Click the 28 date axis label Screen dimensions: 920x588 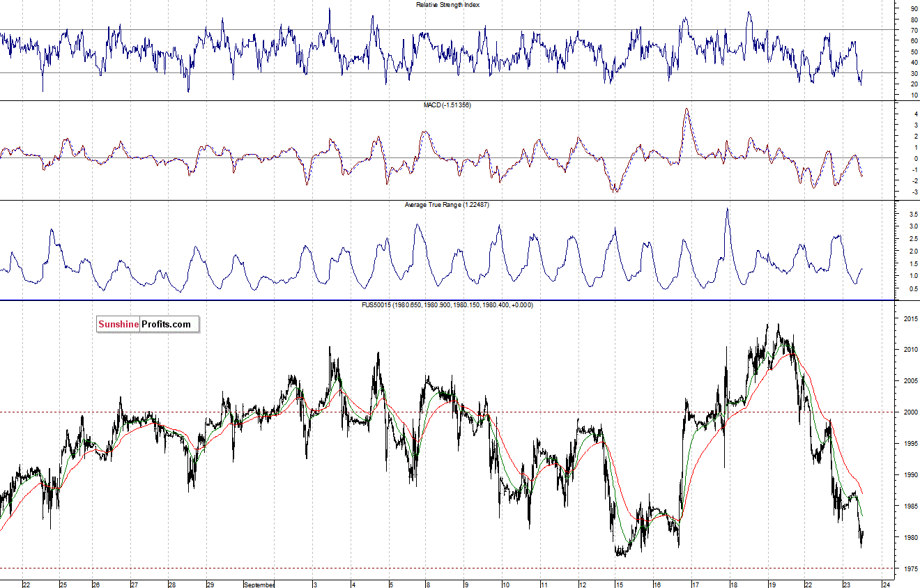[171, 585]
